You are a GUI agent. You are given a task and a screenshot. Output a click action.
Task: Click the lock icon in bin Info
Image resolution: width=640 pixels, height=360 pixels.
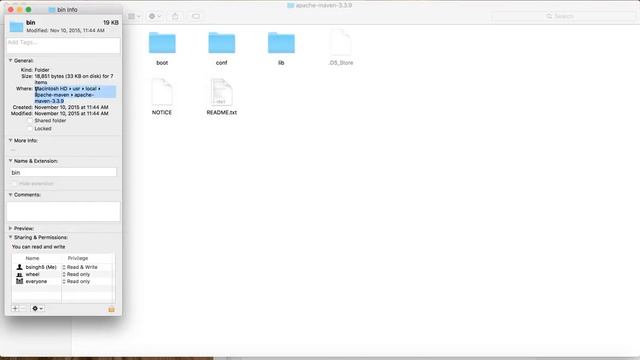(111, 309)
